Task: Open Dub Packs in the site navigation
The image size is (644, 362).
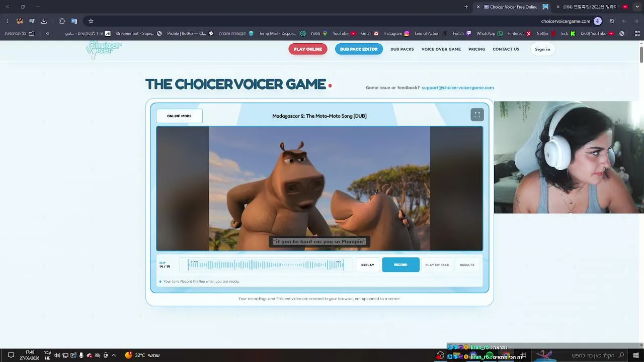Action: point(402,49)
